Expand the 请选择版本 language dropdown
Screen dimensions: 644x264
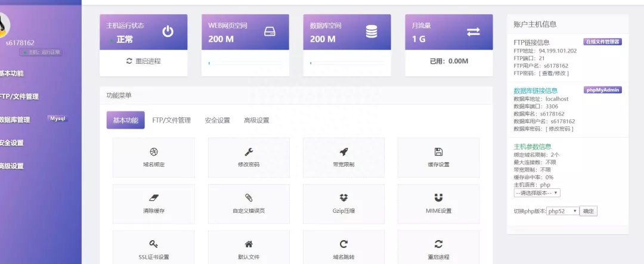(x=537, y=193)
